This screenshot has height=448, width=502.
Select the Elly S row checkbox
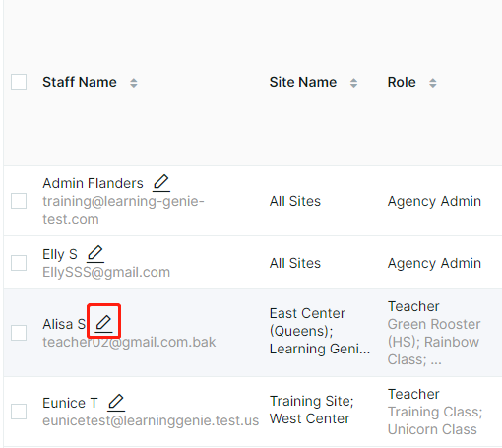[19, 263]
